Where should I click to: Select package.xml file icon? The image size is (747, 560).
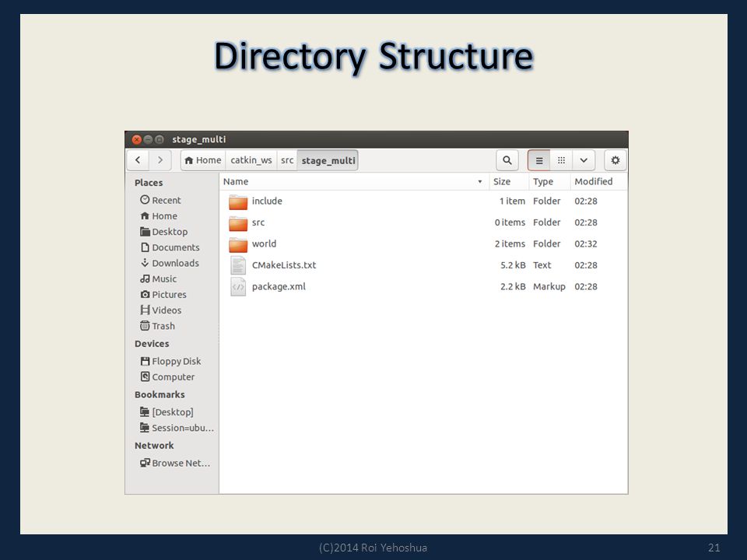pos(238,287)
